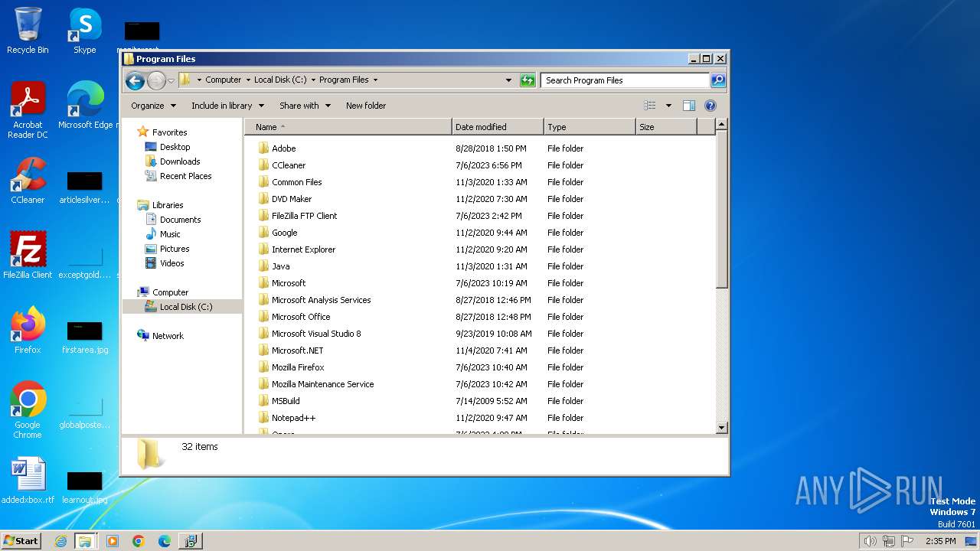980x551 pixels.
Task: Open Internet Explorer from the taskbar
Action: click(61, 541)
